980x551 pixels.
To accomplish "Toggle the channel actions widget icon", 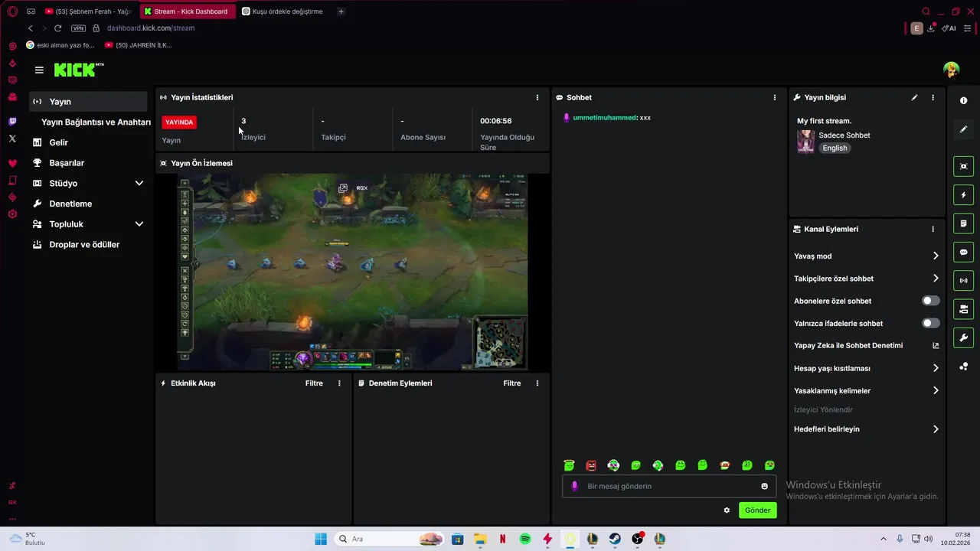I will [x=963, y=309].
